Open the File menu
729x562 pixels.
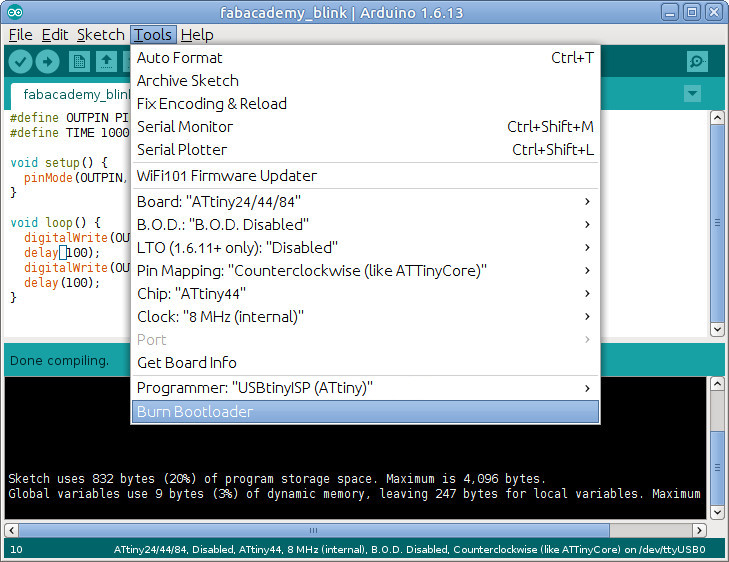tap(20, 35)
